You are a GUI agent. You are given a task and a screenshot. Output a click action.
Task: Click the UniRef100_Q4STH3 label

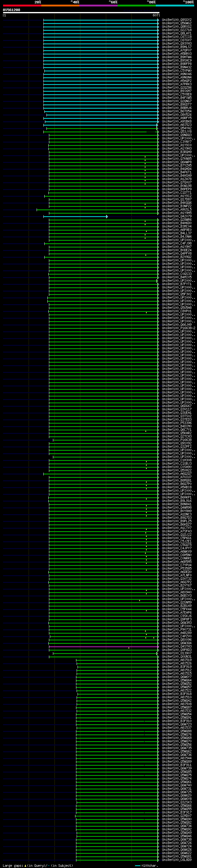point(176,647)
